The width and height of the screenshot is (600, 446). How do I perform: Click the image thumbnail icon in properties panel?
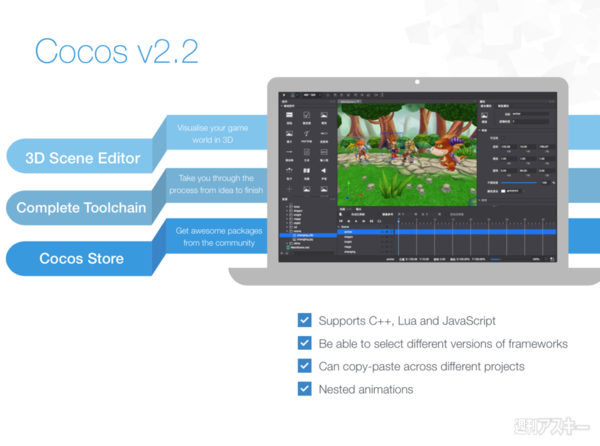[484, 115]
